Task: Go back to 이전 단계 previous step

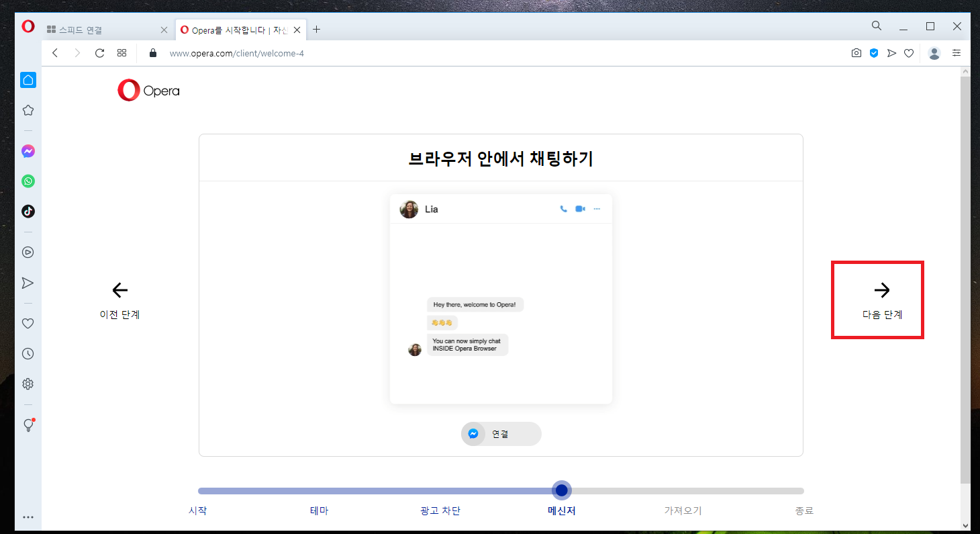Action: tap(119, 300)
